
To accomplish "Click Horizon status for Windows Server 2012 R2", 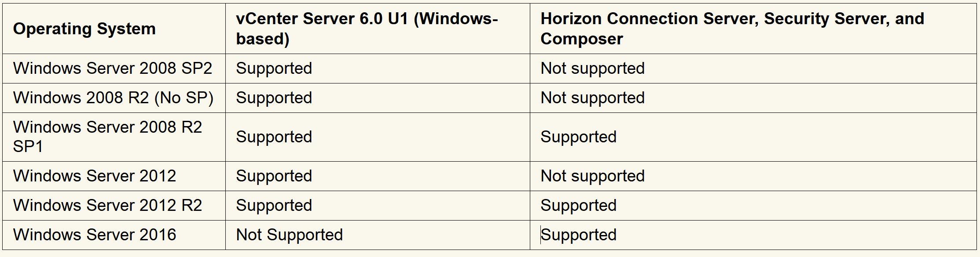I will [578, 206].
